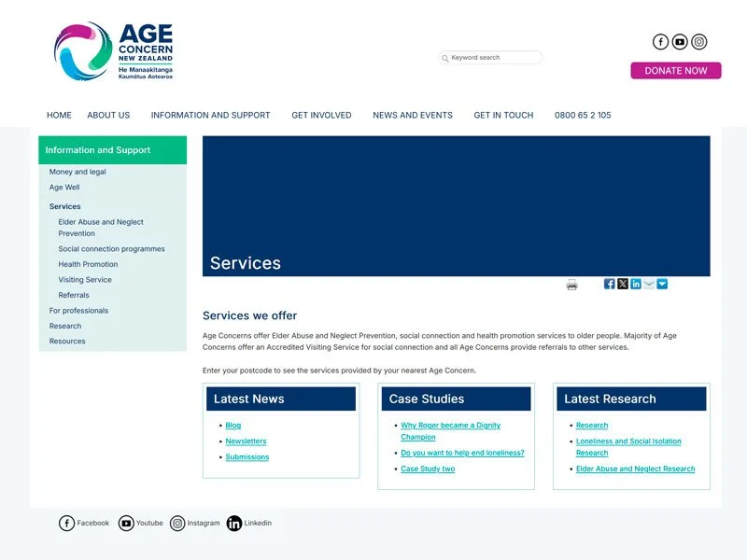Screen dimensions: 747x560
Task: Open Facebook from the header social icons
Action: (659, 41)
